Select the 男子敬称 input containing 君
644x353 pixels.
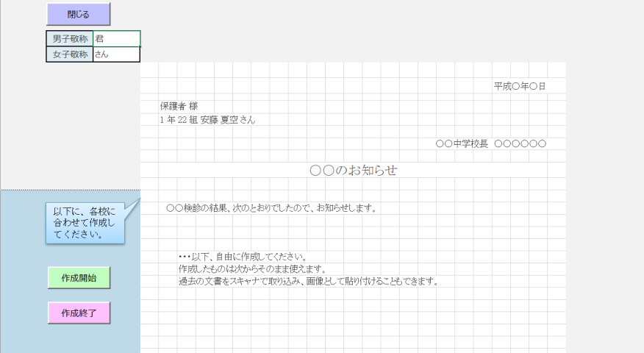(x=116, y=39)
